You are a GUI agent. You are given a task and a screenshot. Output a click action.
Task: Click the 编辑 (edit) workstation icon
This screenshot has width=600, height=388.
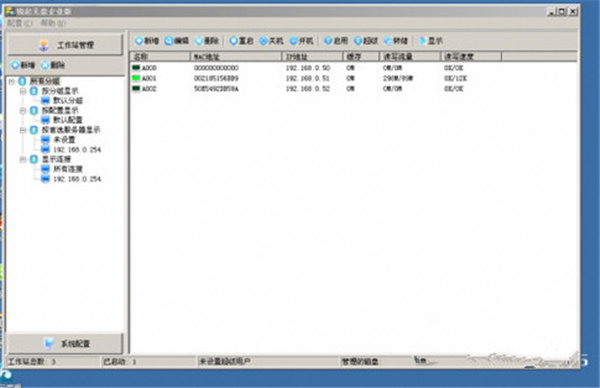pos(177,41)
